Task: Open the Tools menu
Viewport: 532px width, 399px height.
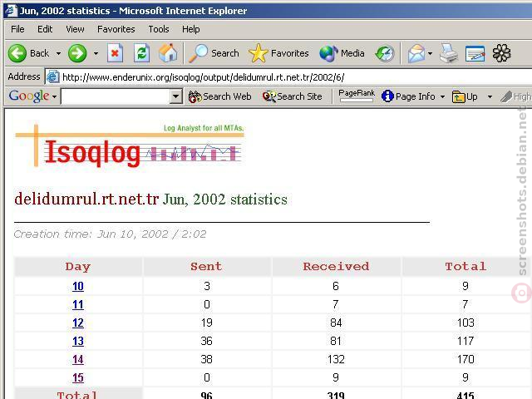Action: pyautogui.click(x=159, y=29)
